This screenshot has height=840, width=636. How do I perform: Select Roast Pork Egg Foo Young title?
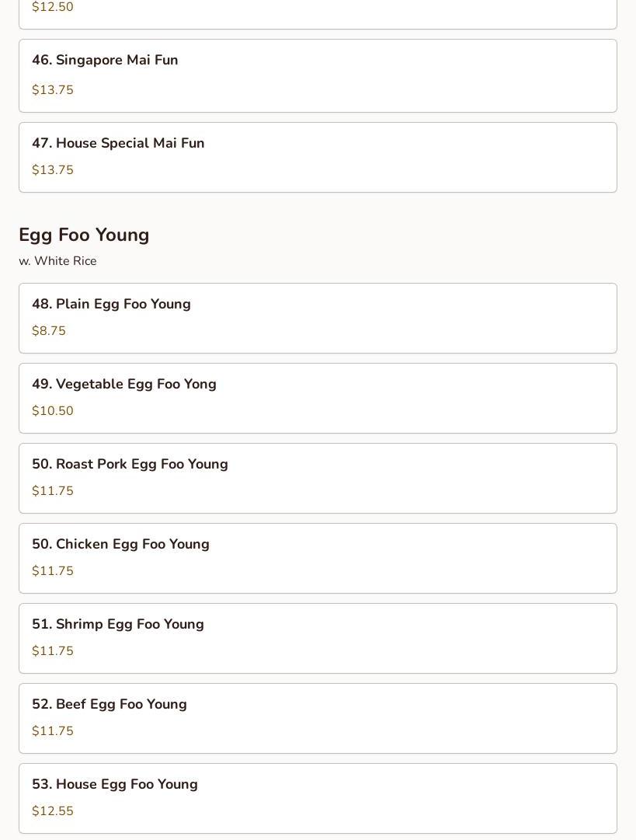130,464
